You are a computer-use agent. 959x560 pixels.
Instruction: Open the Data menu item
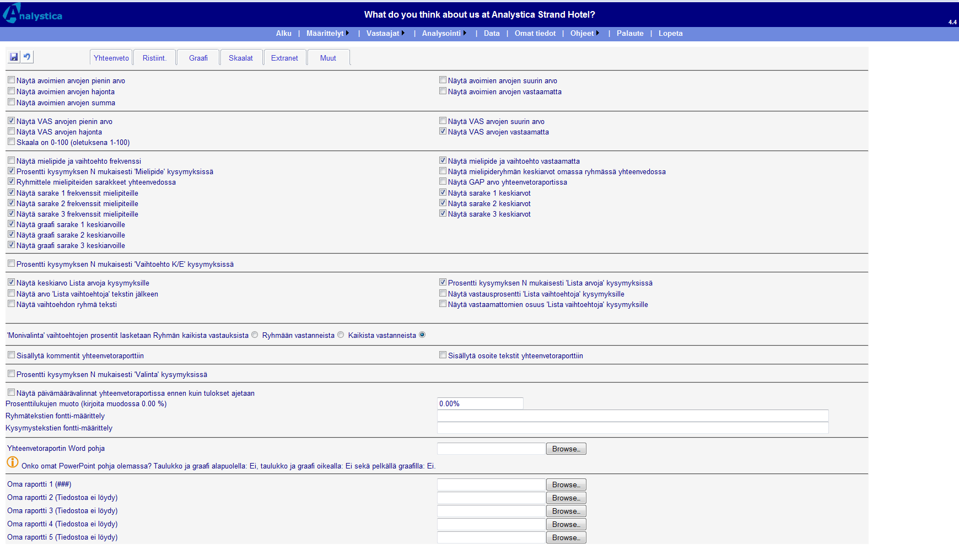point(492,33)
